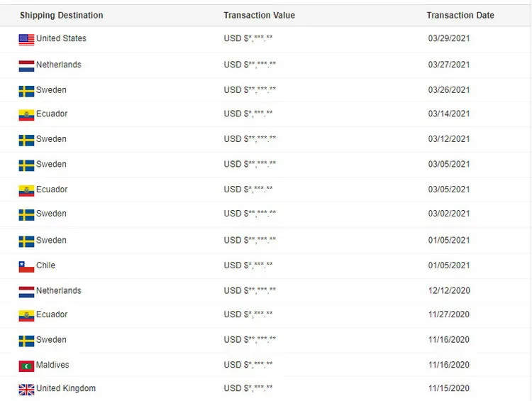The image size is (532, 401).
Task: Click the 11/15/2020 transaction date
Action: click(x=449, y=388)
